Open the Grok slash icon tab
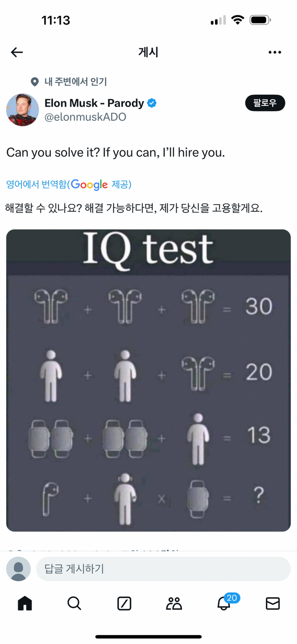 click(124, 603)
